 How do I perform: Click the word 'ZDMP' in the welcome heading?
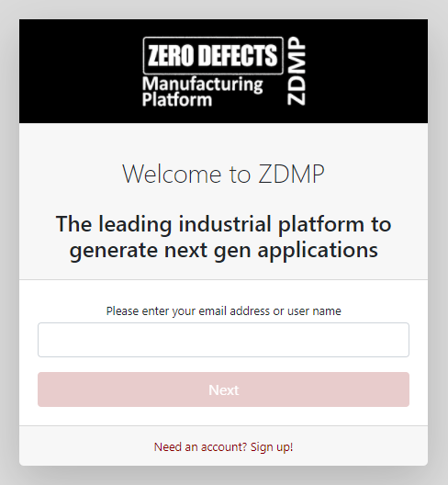291,175
